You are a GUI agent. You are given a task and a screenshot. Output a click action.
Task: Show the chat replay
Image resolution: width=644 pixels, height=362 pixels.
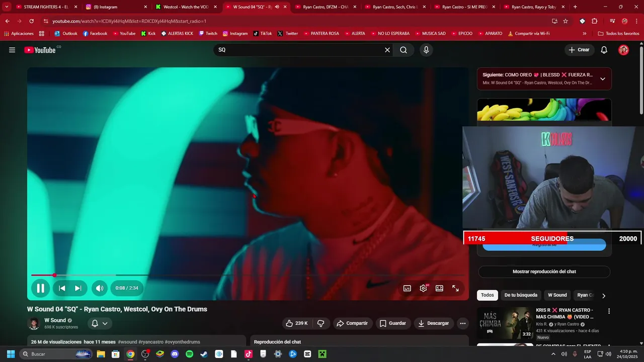point(544,271)
